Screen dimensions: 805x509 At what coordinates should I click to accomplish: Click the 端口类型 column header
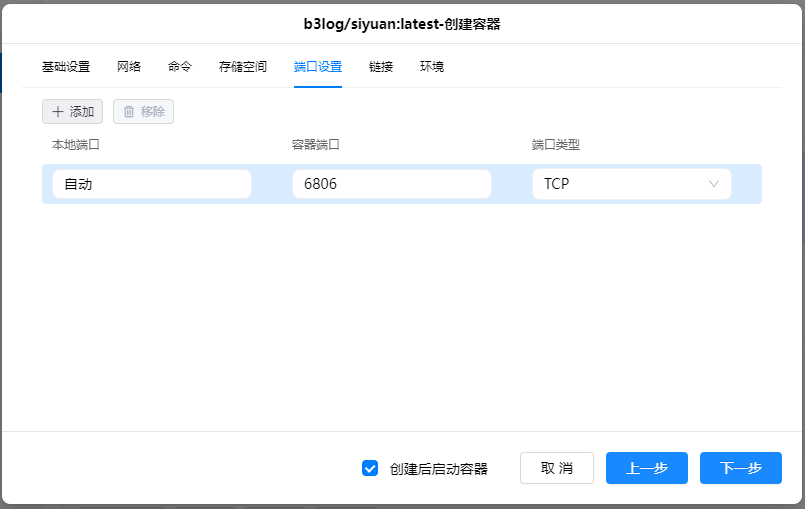tap(556, 144)
